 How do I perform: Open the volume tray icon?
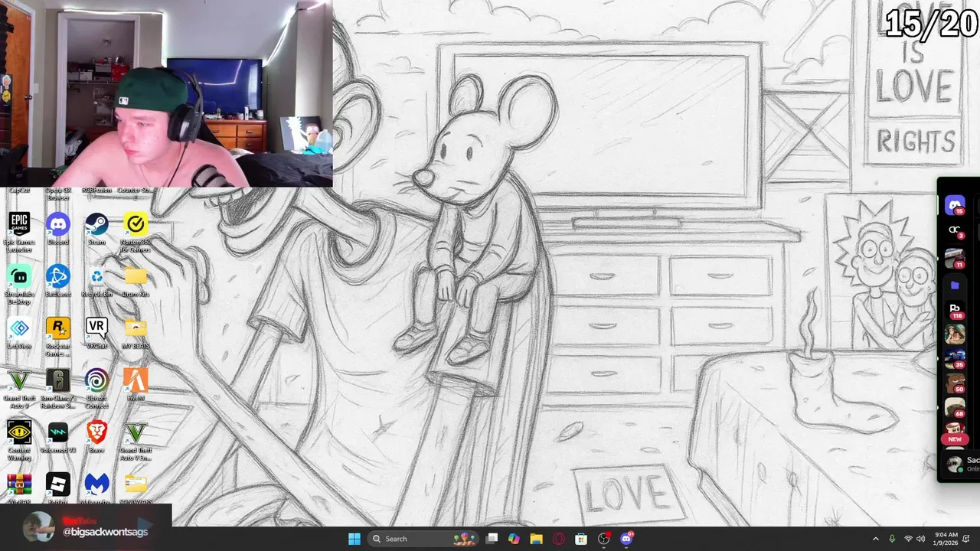920,539
